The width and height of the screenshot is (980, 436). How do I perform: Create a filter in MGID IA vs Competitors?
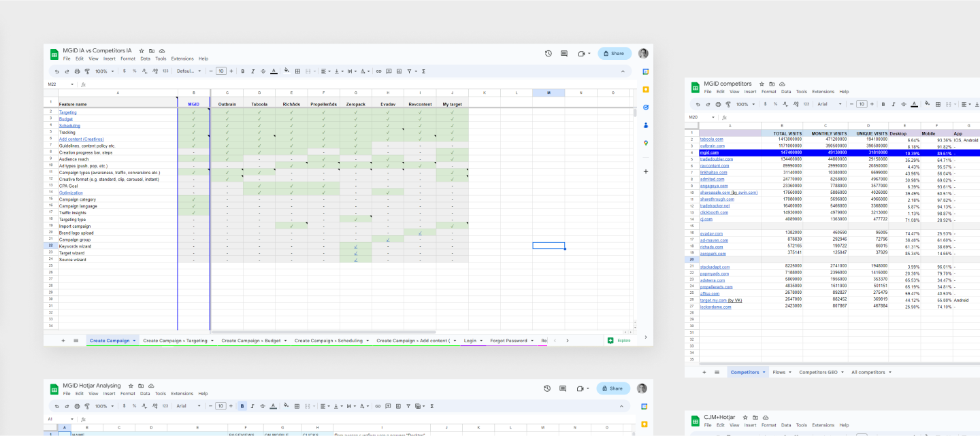(x=410, y=71)
